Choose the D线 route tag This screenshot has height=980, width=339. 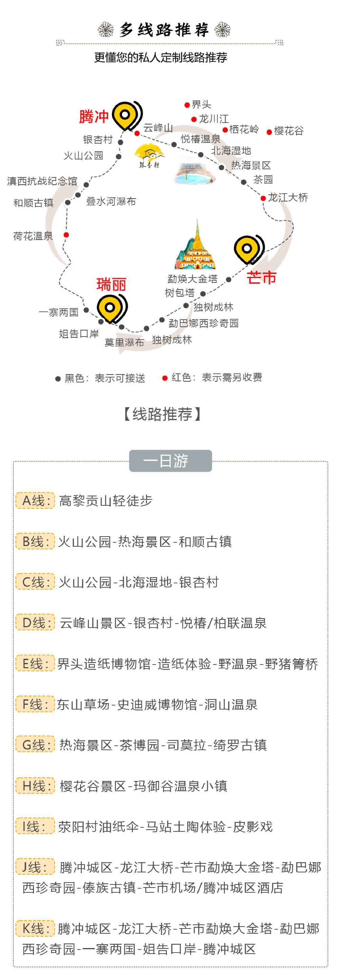(x=35, y=623)
